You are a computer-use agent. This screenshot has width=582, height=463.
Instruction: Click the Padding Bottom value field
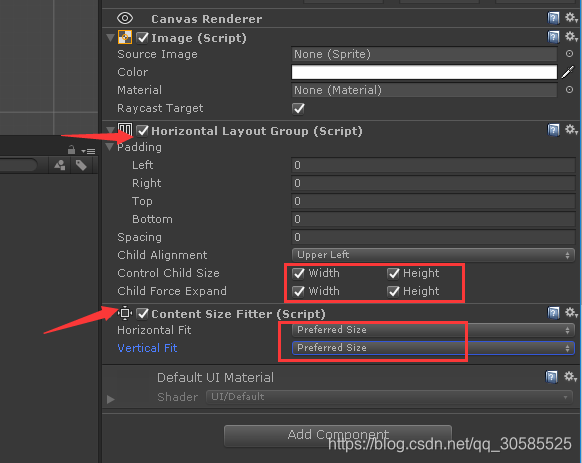(x=433, y=219)
